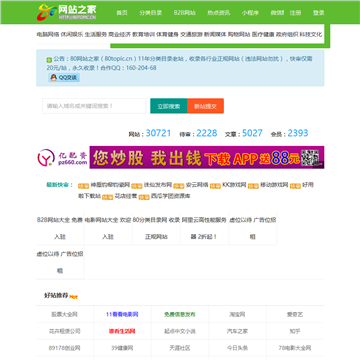Click the orange badge before 诛仙发布网

pos(137,186)
